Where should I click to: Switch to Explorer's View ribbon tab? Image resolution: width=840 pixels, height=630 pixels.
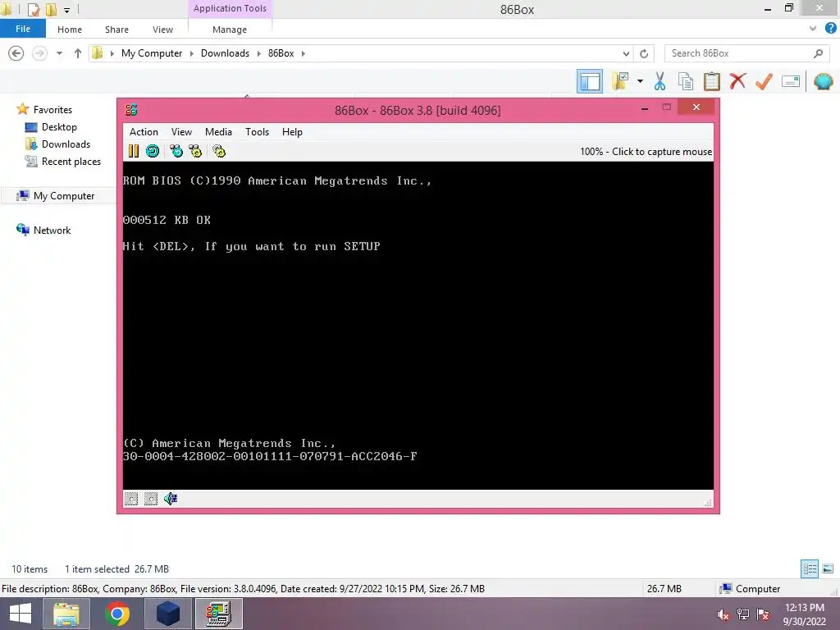(163, 30)
